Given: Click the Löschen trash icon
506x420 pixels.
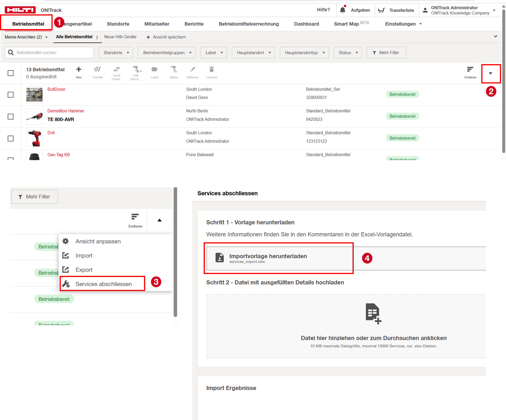Looking at the screenshot, I should (x=211, y=69).
